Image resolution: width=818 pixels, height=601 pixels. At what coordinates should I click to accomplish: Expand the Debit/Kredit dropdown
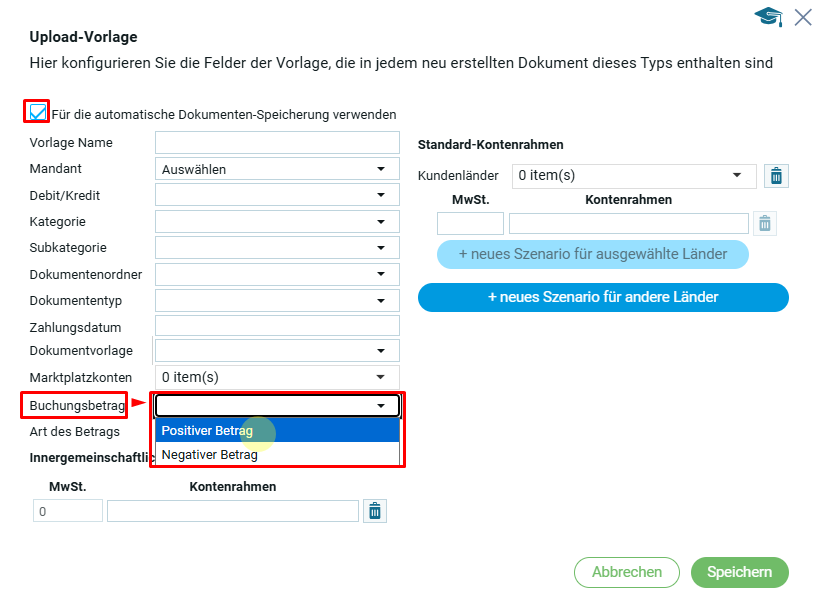click(277, 195)
